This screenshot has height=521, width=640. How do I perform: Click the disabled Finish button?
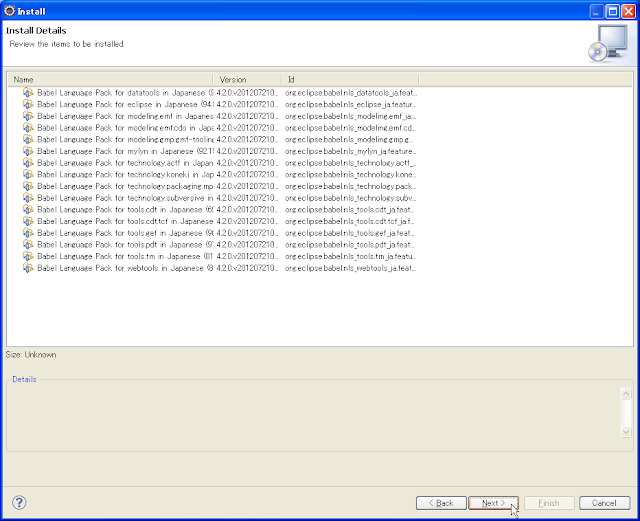point(549,503)
